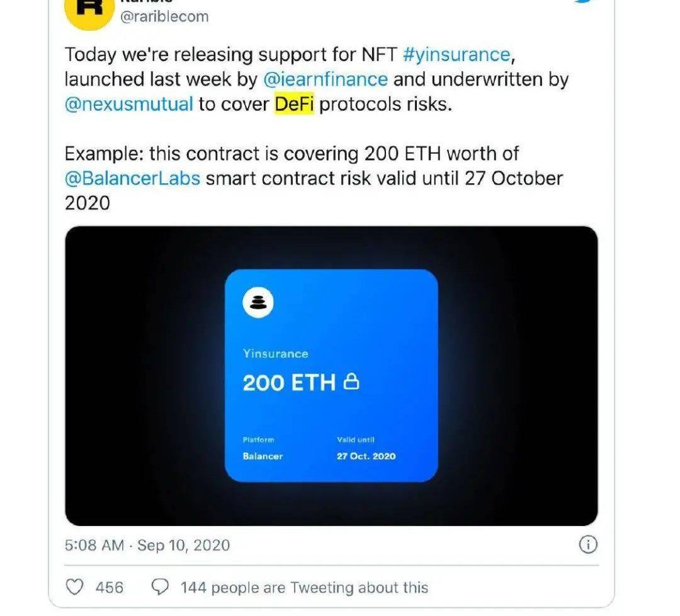Like the tweet with the heart icon
The width and height of the screenshot is (680, 616).
tap(75, 588)
